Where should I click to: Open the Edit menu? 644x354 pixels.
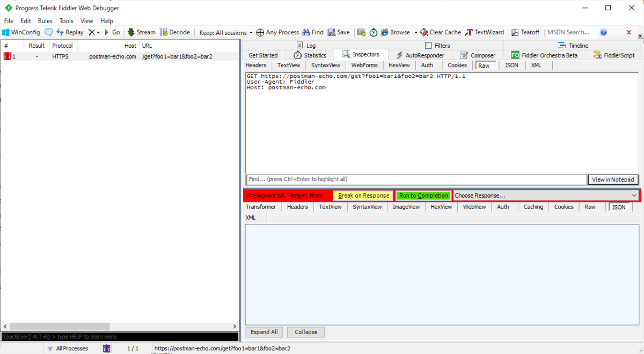coord(26,21)
